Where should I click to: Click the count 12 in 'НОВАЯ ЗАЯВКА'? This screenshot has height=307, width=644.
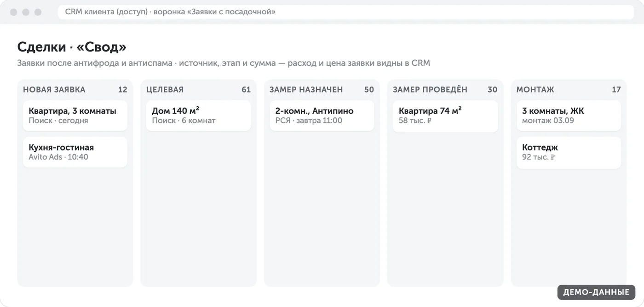tap(122, 90)
